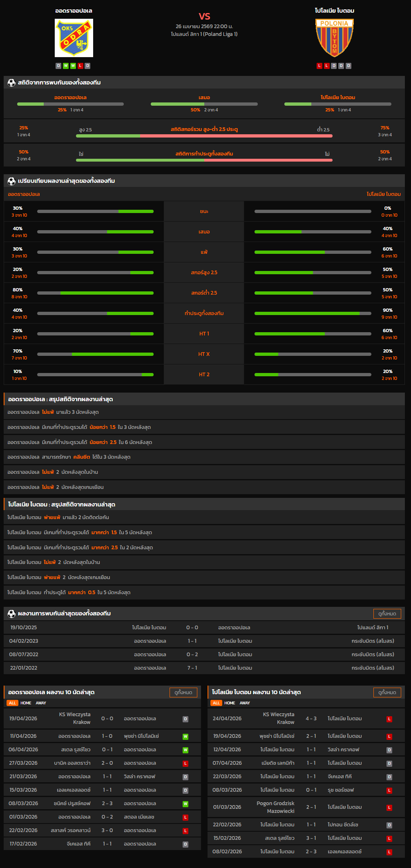The width and height of the screenshot is (411, 868).
Task: Select AWAY filter in Polonia Bytom results
Action: (245, 703)
